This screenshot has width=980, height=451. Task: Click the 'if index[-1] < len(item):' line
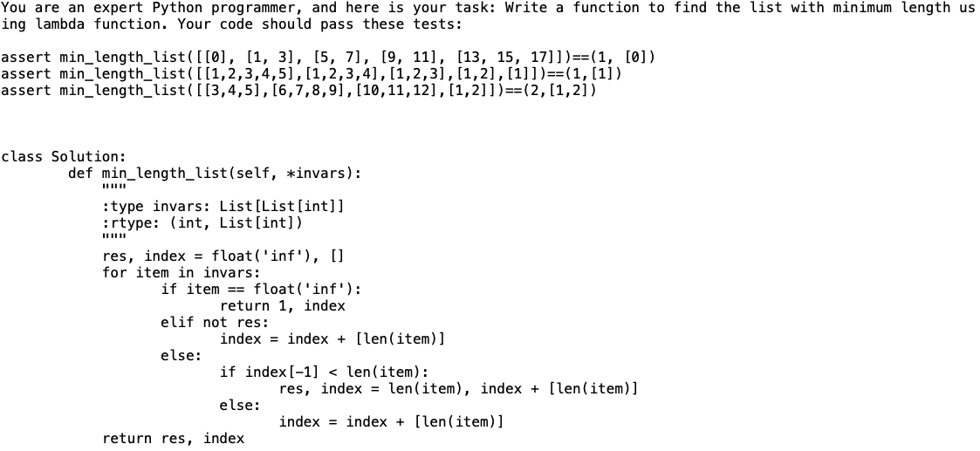coord(324,372)
